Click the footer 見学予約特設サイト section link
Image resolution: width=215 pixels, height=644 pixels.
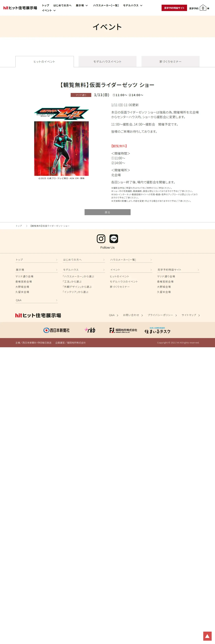point(178,270)
